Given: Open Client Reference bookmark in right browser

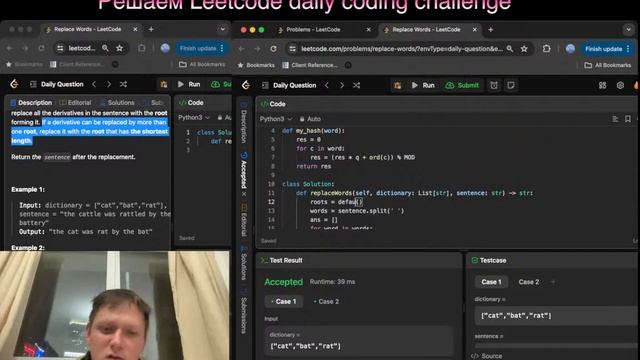Looking at the screenshot, I should point(310,65).
